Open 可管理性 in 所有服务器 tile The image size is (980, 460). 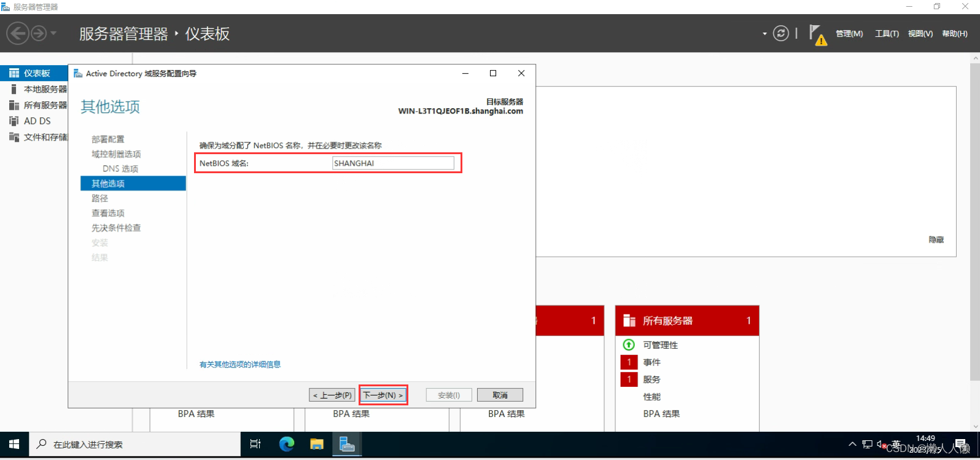click(661, 345)
